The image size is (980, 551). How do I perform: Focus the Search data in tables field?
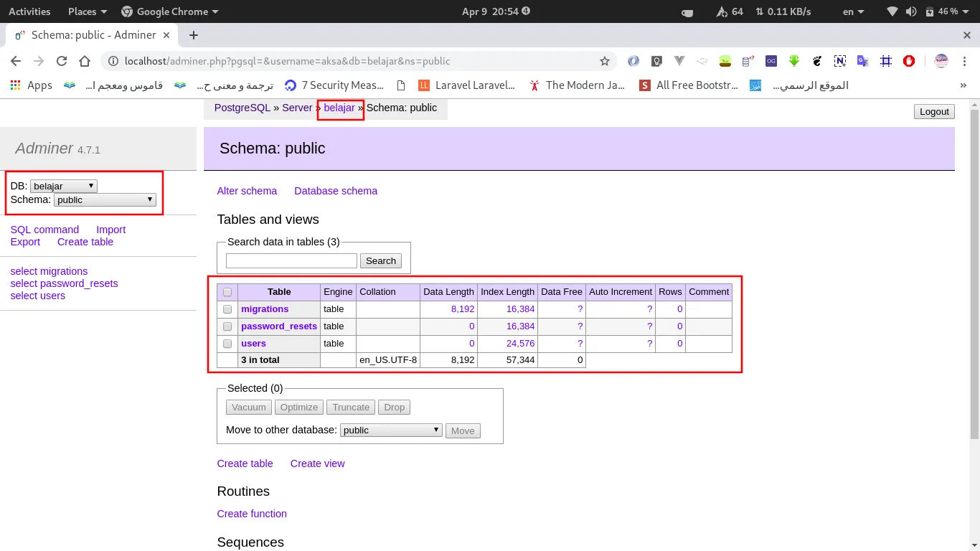(291, 260)
